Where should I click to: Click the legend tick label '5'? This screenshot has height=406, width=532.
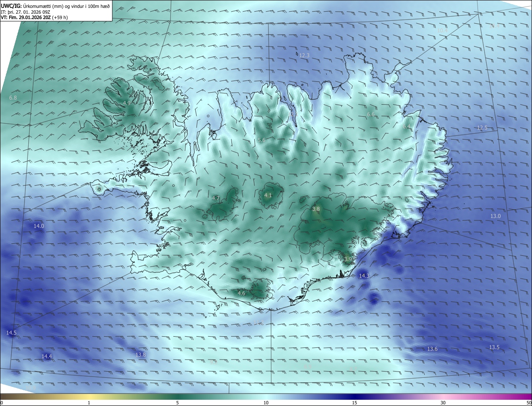click(177, 403)
